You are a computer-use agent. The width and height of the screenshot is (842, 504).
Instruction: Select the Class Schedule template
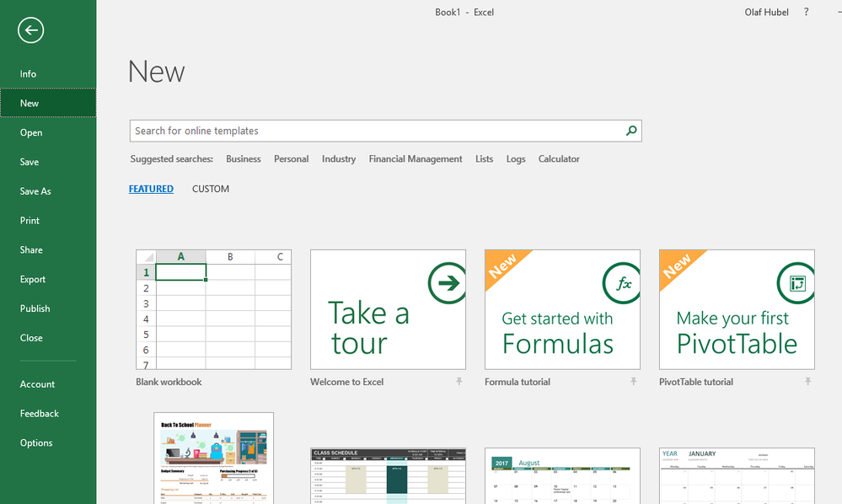click(389, 476)
